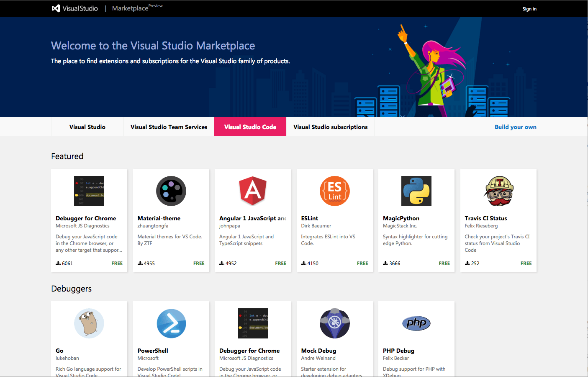This screenshot has width=588, height=377.
Task: Open the Build your own link
Action: click(x=515, y=127)
